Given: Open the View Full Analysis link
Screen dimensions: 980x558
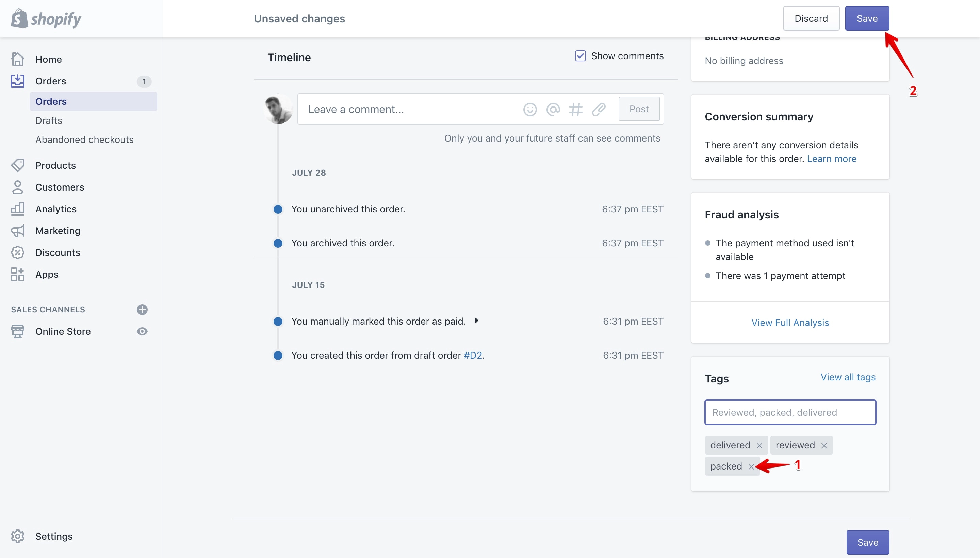Looking at the screenshot, I should [790, 323].
